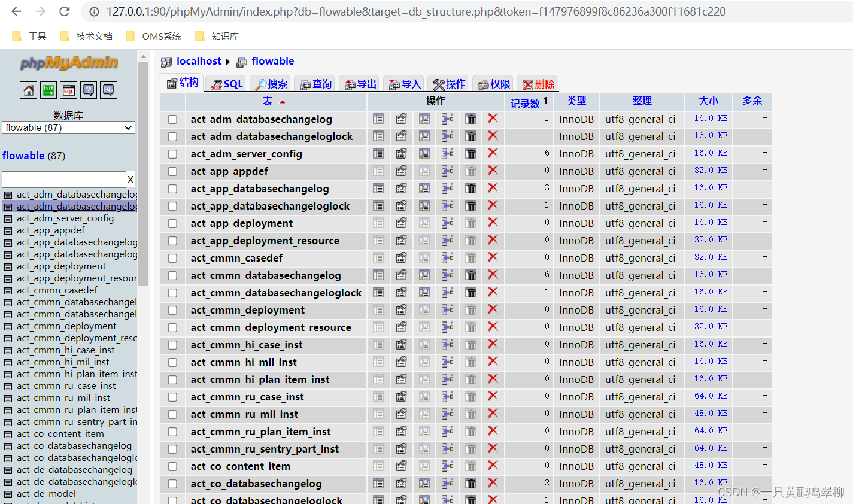Tick checkbox for act_app_appdef
Viewport: 853px width, 504px height.
tap(172, 172)
